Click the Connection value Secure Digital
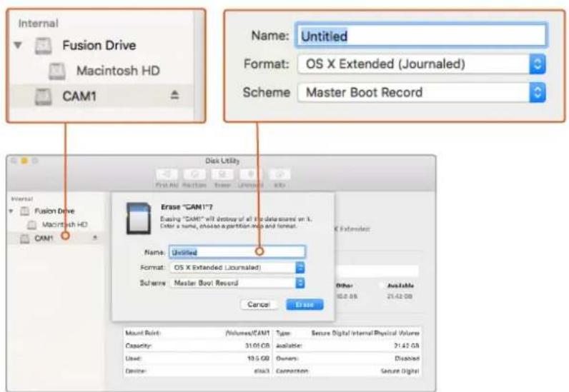The image size is (569, 392). pos(400,371)
